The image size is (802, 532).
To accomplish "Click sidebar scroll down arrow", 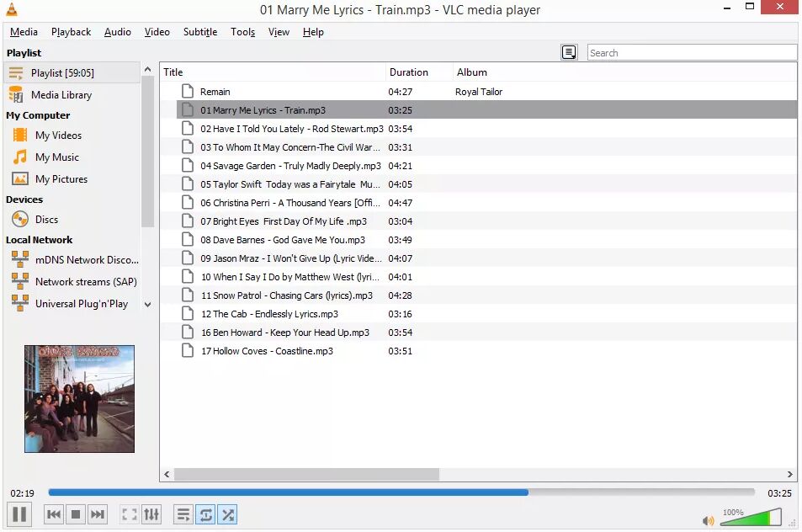I will click(147, 305).
